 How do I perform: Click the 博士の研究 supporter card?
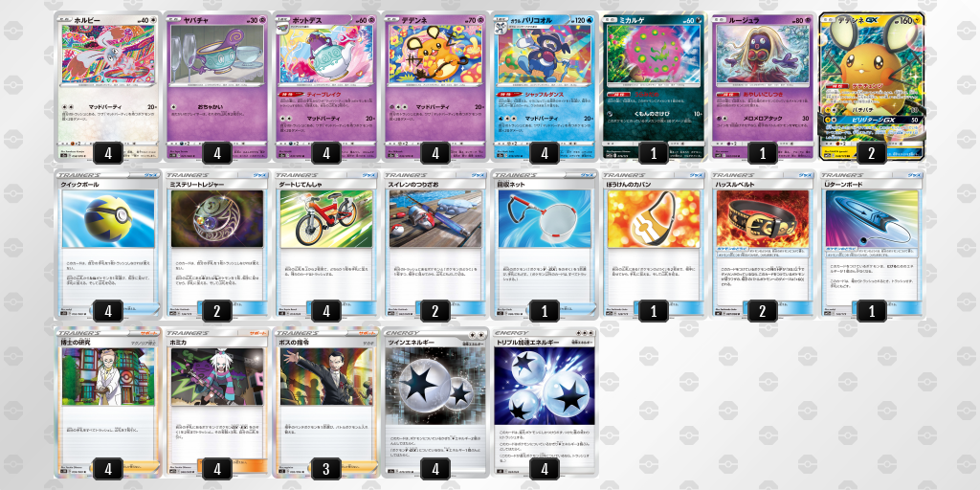(x=107, y=403)
